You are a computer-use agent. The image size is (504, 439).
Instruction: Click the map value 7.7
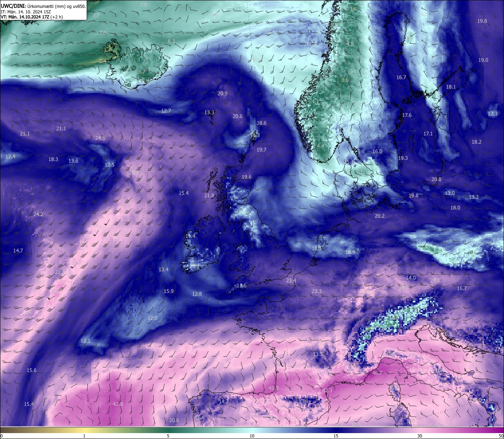pyautogui.click(x=96, y=15)
